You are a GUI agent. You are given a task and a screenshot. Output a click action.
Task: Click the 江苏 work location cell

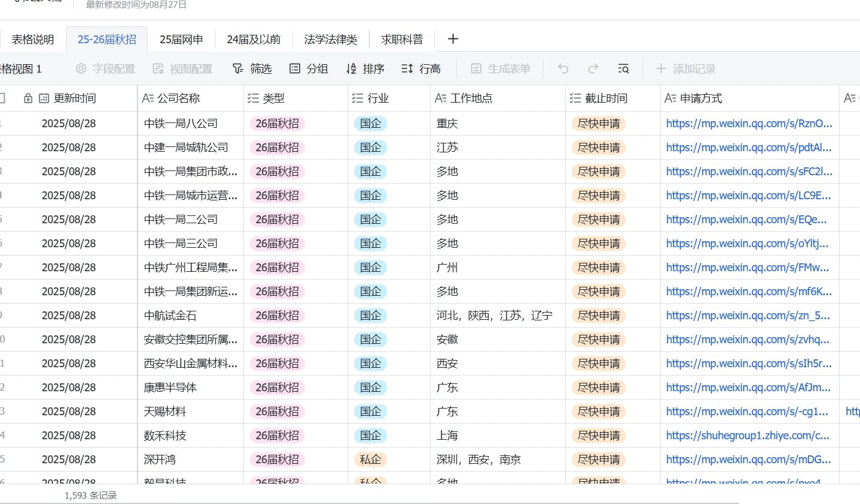coord(498,148)
